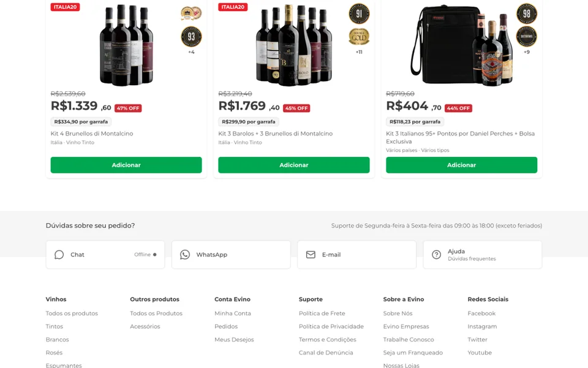Click the ITALIA20 tag on Barolos kit
The width and height of the screenshot is (588, 368).
[233, 7]
